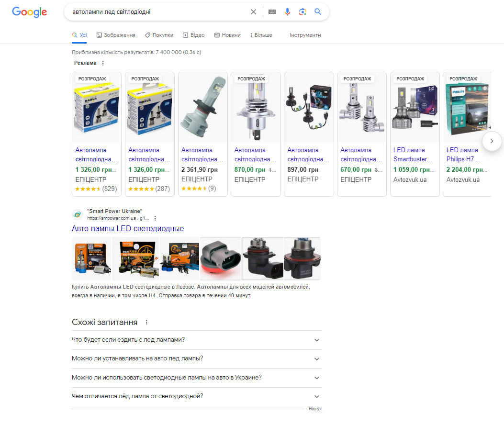Open the three-dot menu beside Реклама
The width and height of the screenshot is (504, 425).
[x=103, y=63]
